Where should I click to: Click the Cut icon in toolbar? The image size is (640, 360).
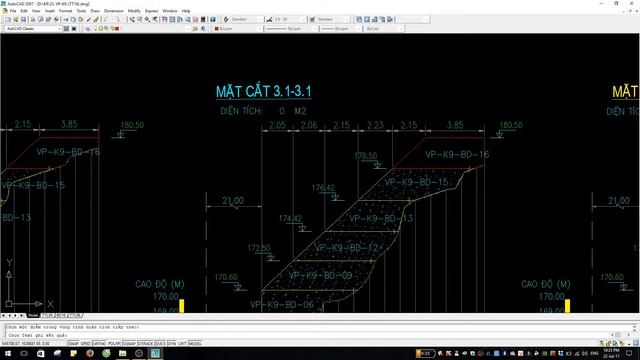65,20
